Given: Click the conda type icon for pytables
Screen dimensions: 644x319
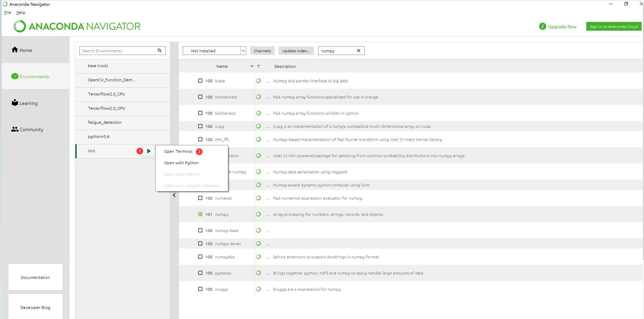Looking at the screenshot, I should (x=258, y=273).
